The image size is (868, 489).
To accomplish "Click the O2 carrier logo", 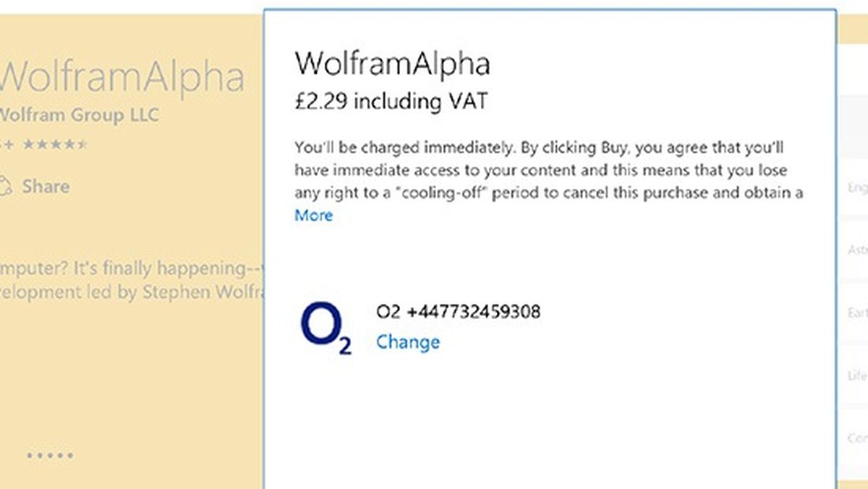I will tap(325, 329).
